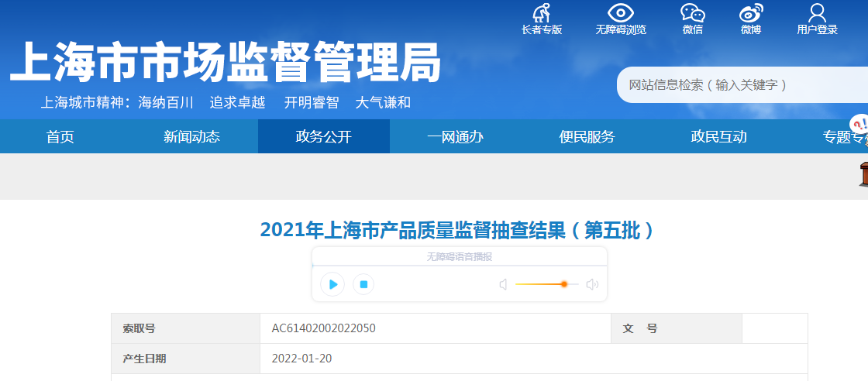868x381 pixels.
Task: Select the index number AC61402002022050
Action: (324, 328)
